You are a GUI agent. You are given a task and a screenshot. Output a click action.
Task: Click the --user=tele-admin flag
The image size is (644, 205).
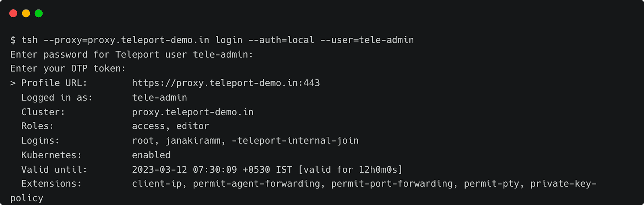pos(367,40)
